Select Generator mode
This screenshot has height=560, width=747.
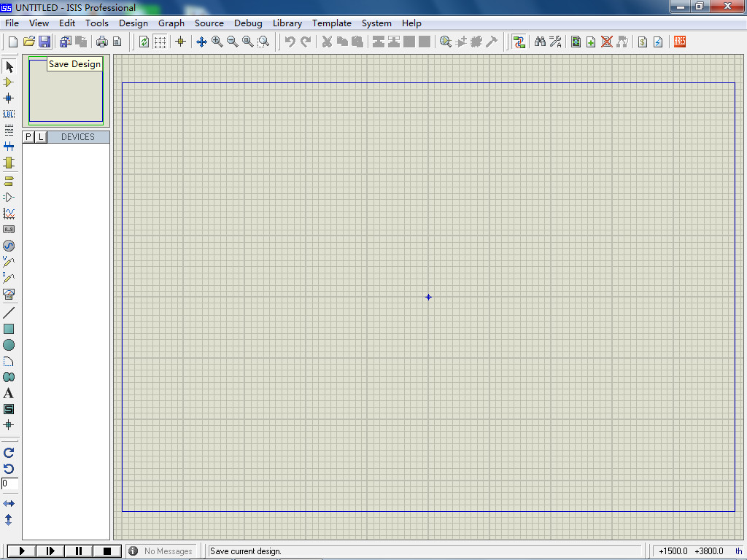[9, 246]
